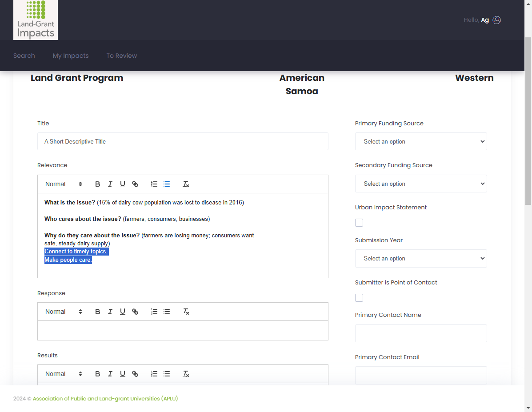The height and width of the screenshot is (412, 532).
Task: Click inside the empty Response text area
Action: coord(183,330)
